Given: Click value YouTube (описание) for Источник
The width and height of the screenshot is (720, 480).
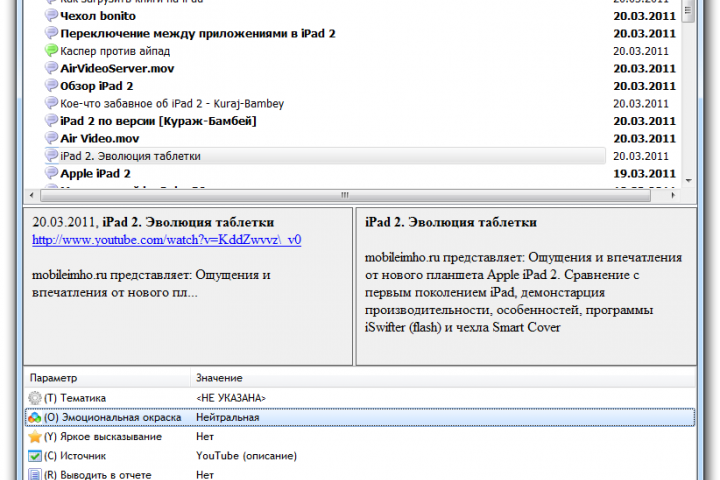Looking at the screenshot, I should pyautogui.click(x=246, y=456).
